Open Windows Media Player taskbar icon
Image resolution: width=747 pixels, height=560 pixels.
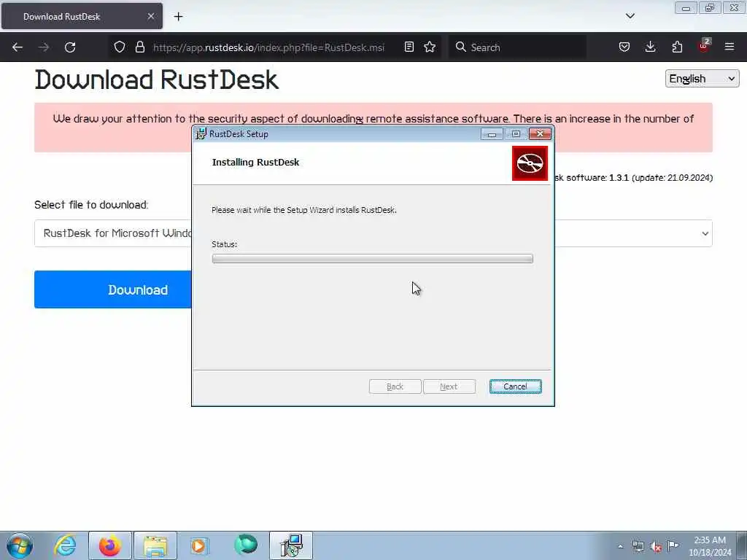click(x=198, y=545)
